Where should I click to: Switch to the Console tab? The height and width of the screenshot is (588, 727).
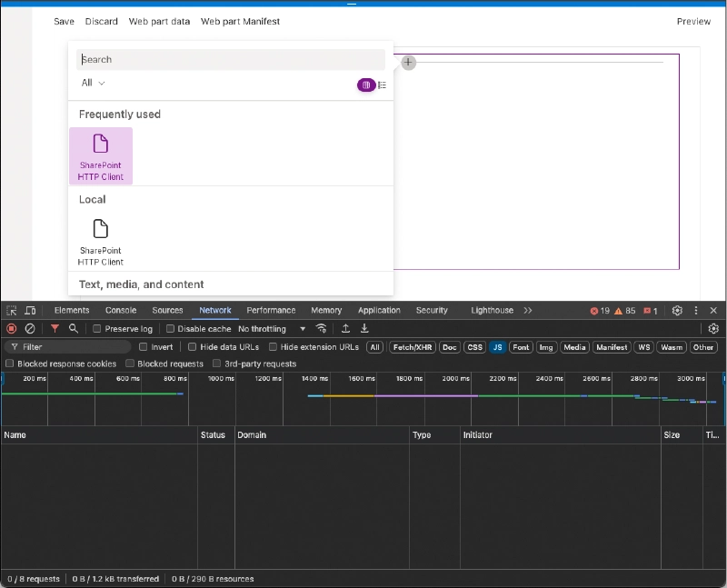point(120,310)
